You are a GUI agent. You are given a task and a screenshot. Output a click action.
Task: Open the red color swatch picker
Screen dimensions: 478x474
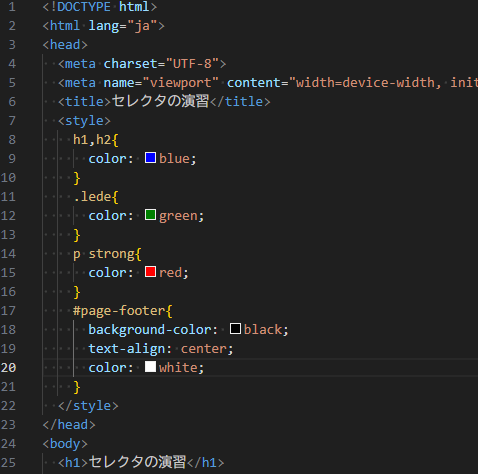point(150,272)
